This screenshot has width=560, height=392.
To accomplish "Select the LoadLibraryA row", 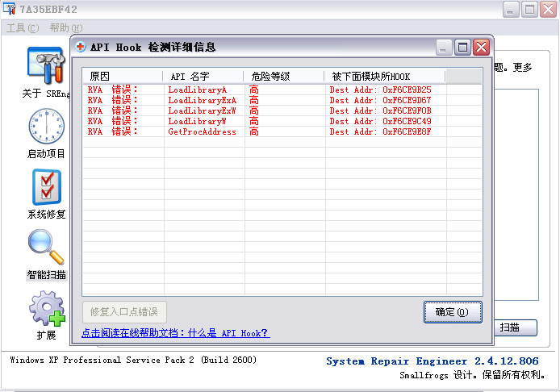I will pos(282,90).
